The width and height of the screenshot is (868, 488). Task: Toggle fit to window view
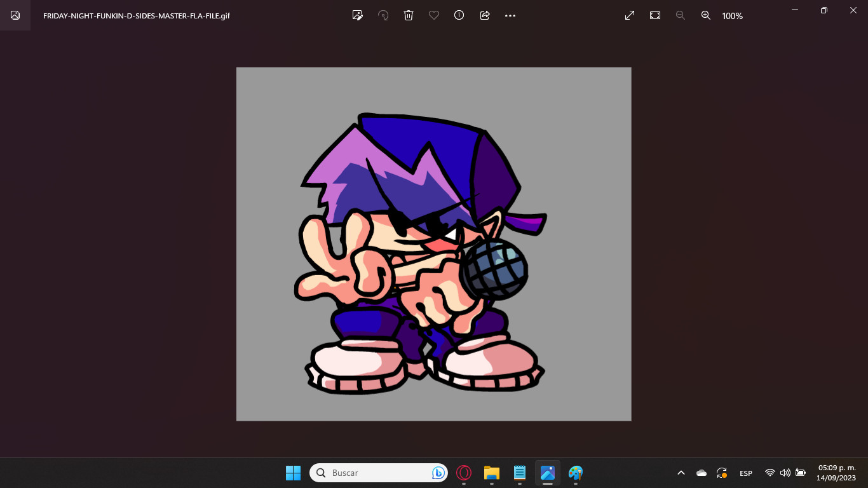coord(655,15)
